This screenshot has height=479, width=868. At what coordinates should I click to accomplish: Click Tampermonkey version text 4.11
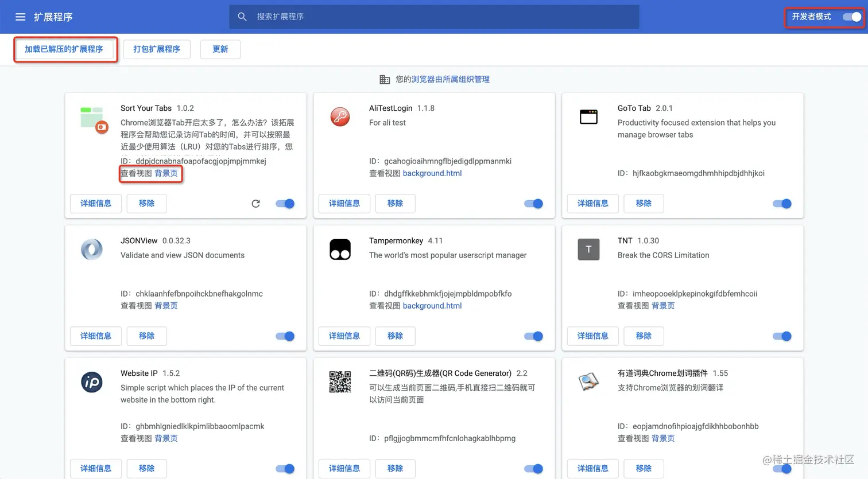pos(435,241)
